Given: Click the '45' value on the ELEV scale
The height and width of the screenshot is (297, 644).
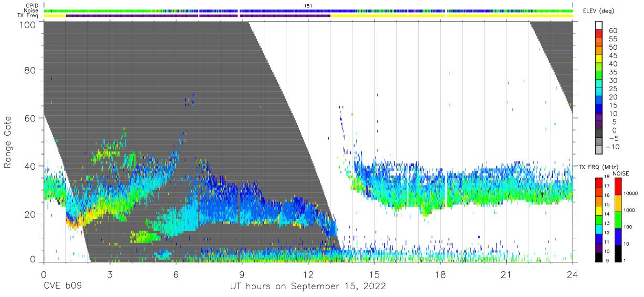Looking at the screenshot, I should (613, 56).
